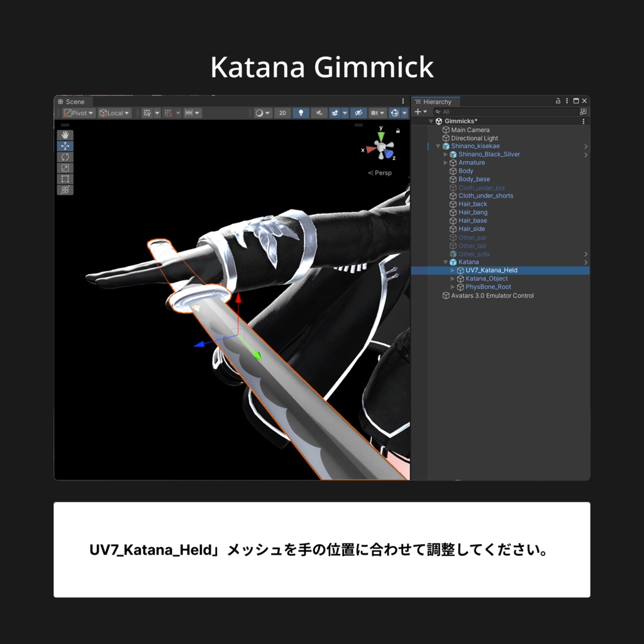Click the snap increment settings icon
Screen dimensions: 644x644
[189, 113]
